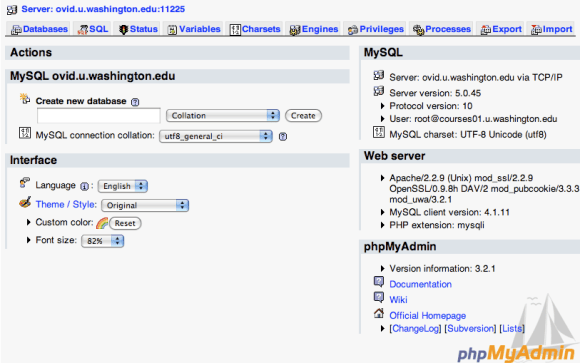The height and width of the screenshot is (363, 580).
Task: Click the text 'User: root@courses01.u.washington.edu'
Action: pyautogui.click(x=473, y=119)
